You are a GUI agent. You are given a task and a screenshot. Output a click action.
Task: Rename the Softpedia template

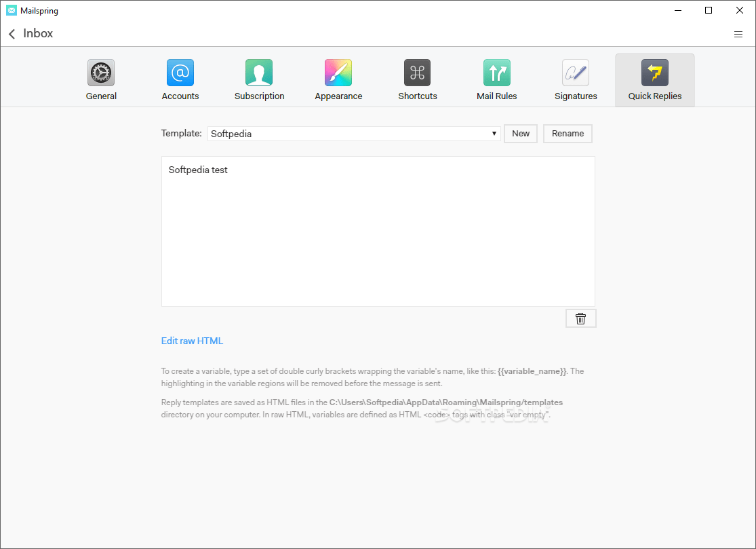pos(568,134)
